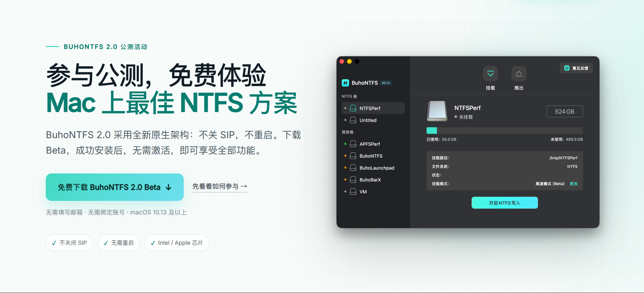The image size is (644, 293).
Task: Select the BuhoBarX volume in sidebar
Action: point(373,180)
